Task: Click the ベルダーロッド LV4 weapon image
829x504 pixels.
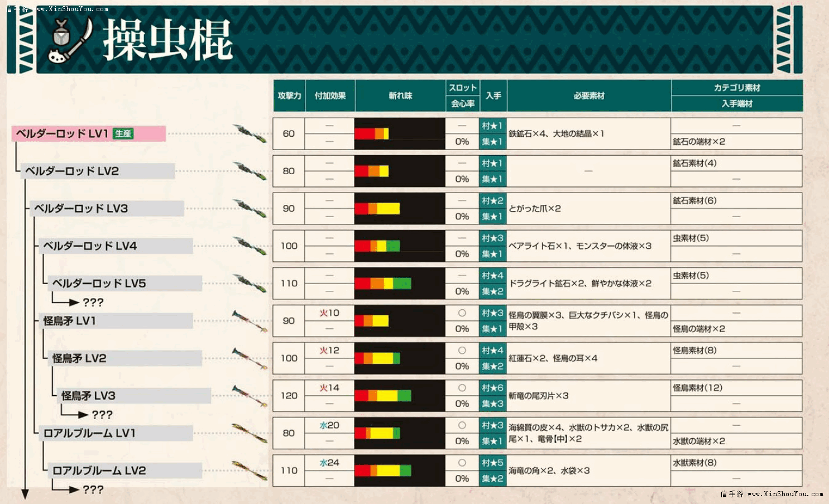Action: [250, 246]
